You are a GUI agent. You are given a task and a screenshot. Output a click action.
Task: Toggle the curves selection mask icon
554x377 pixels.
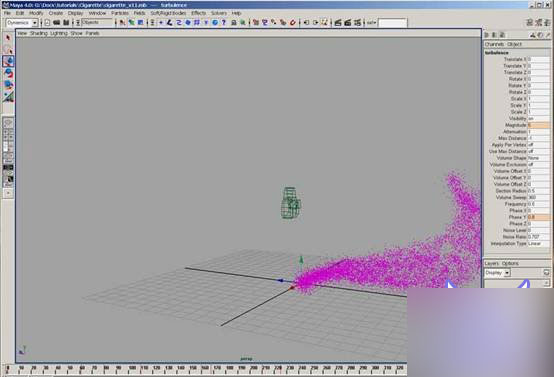click(x=179, y=23)
